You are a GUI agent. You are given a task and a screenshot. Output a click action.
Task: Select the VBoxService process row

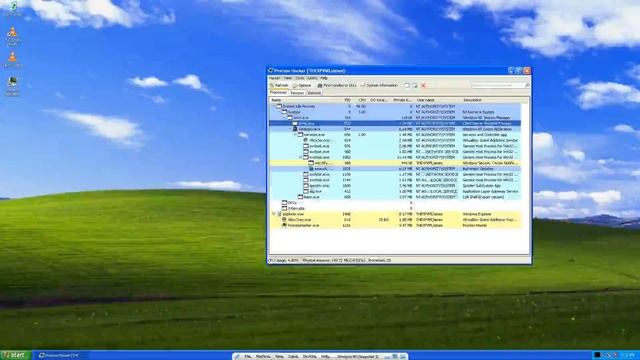[395, 140]
